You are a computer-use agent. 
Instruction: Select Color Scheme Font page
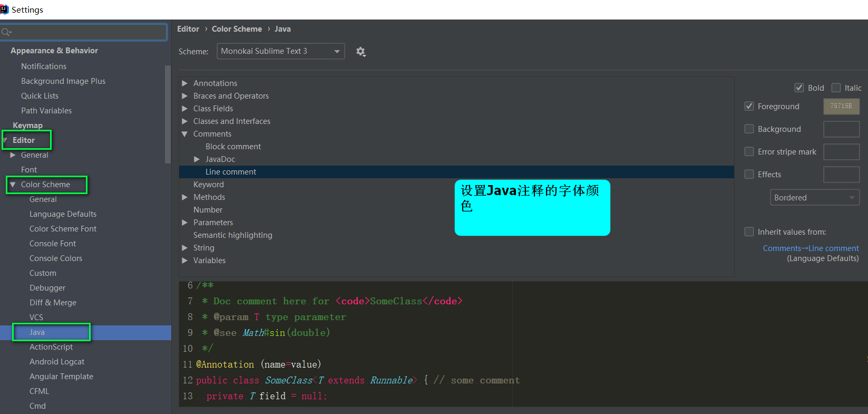pyautogui.click(x=63, y=229)
